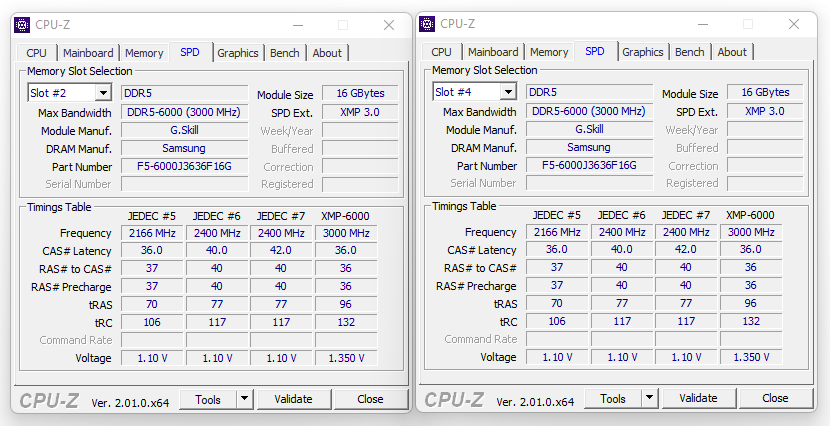Viewport: 830px width, 426px height.
Task: Click the CPU-Z app icon in left window title bar
Action: click(22, 25)
